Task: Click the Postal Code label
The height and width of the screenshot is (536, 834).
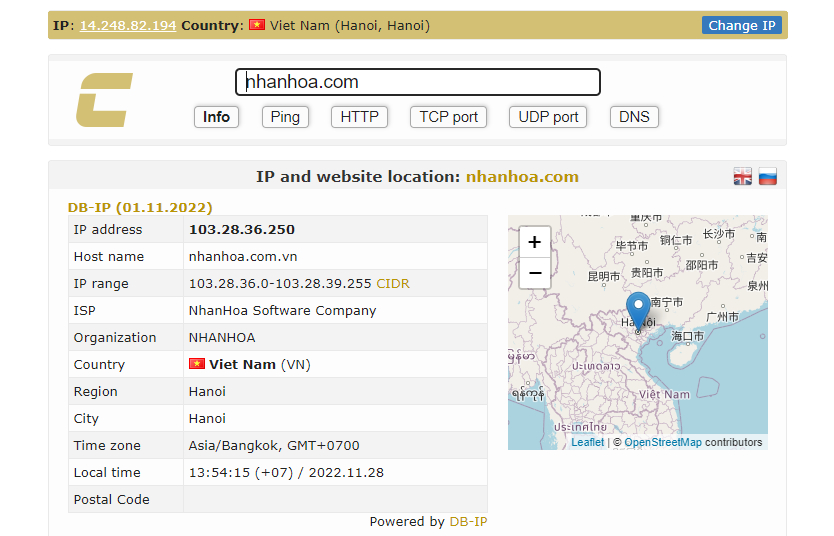Action: [112, 500]
